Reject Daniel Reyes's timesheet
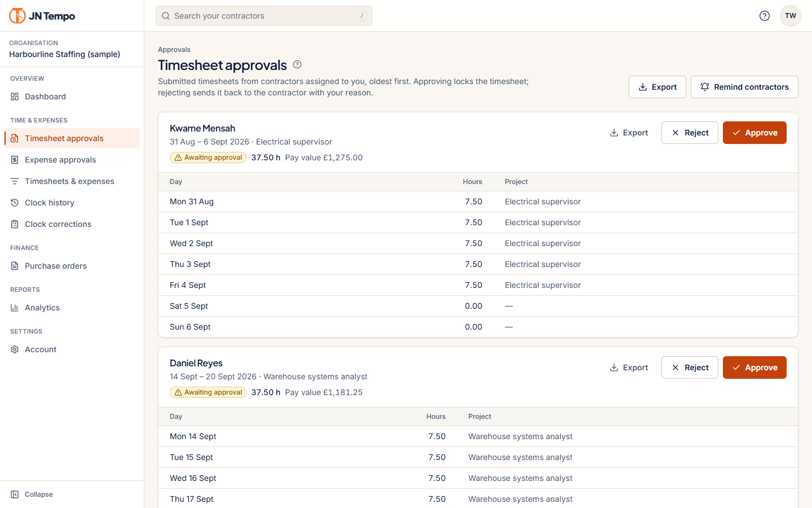Image resolution: width=812 pixels, height=508 pixels. (x=690, y=367)
